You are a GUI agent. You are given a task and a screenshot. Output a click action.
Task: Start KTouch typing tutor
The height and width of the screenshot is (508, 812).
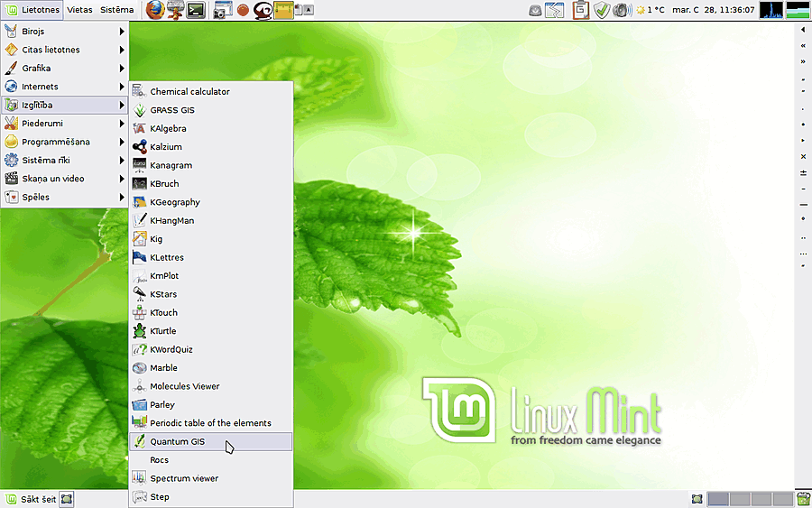[x=211, y=313]
